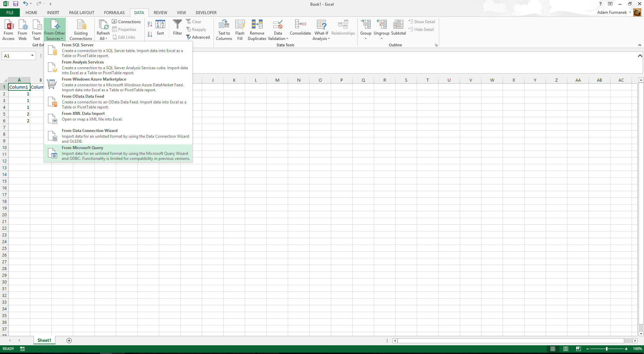Click Hide Detail
644x354 pixels.
pyautogui.click(x=421, y=30)
